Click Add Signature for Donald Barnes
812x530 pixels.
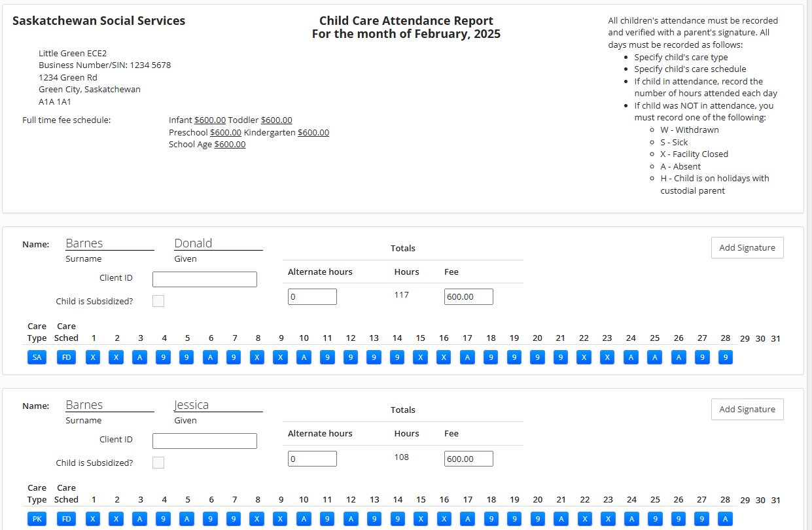coord(747,248)
